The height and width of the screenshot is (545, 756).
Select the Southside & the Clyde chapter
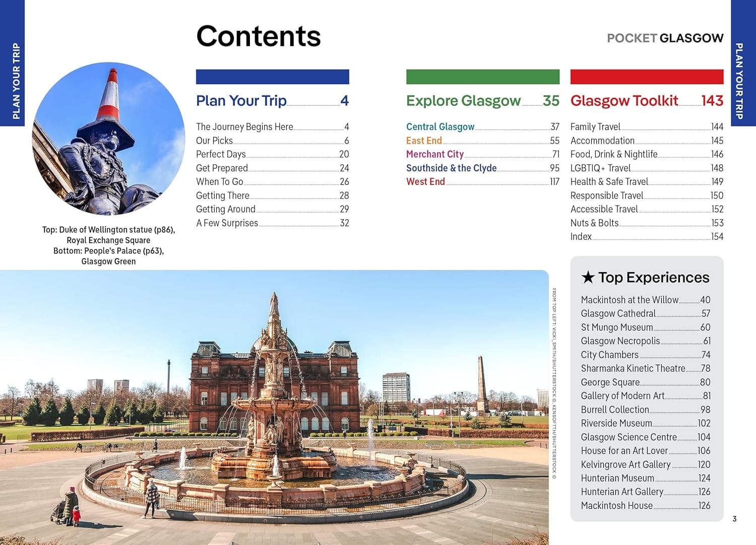point(451,168)
